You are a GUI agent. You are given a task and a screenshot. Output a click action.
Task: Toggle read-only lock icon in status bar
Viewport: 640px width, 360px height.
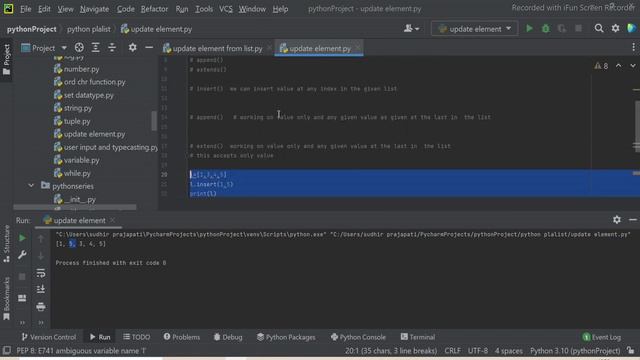point(631,351)
